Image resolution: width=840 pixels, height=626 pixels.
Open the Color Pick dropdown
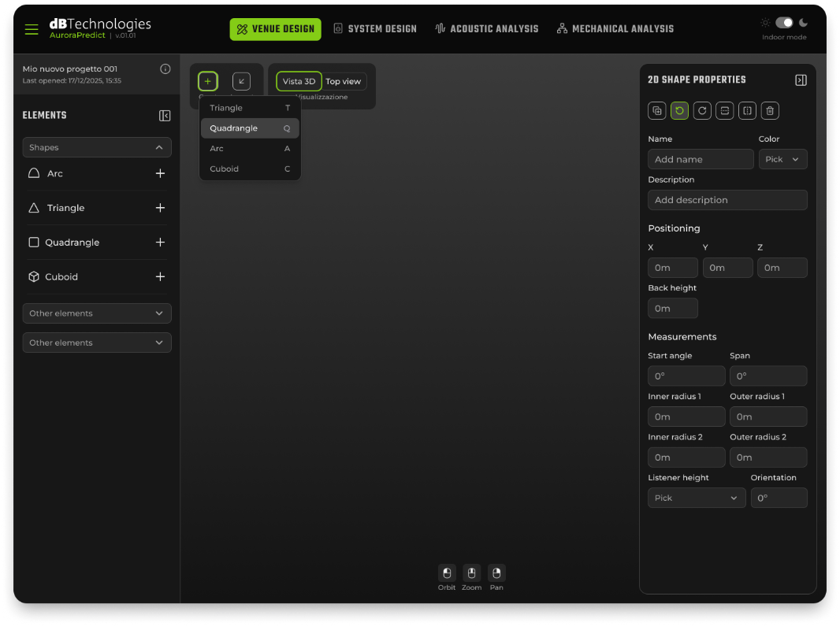[x=782, y=159]
